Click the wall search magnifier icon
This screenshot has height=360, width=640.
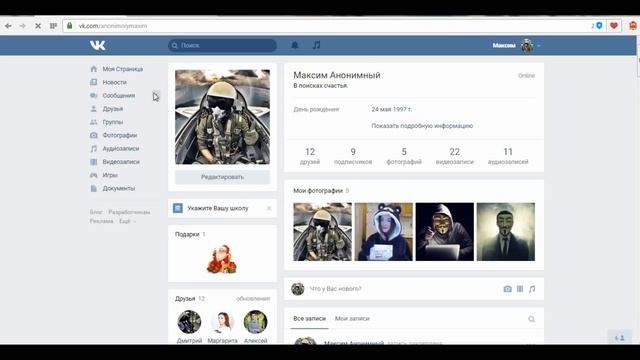[531, 319]
